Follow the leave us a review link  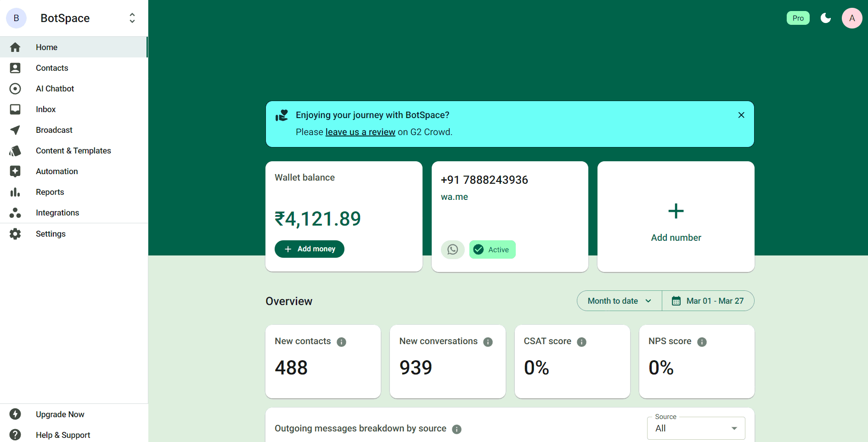point(360,132)
